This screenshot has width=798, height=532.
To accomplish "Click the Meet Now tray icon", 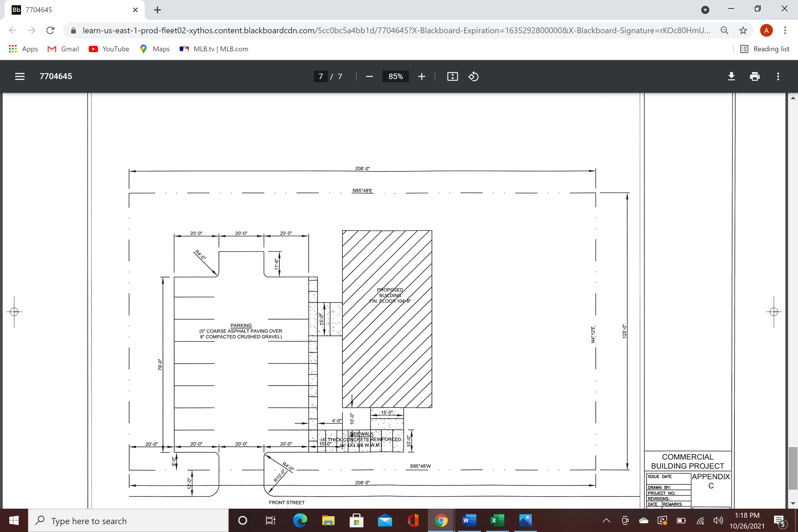I will coord(625,520).
